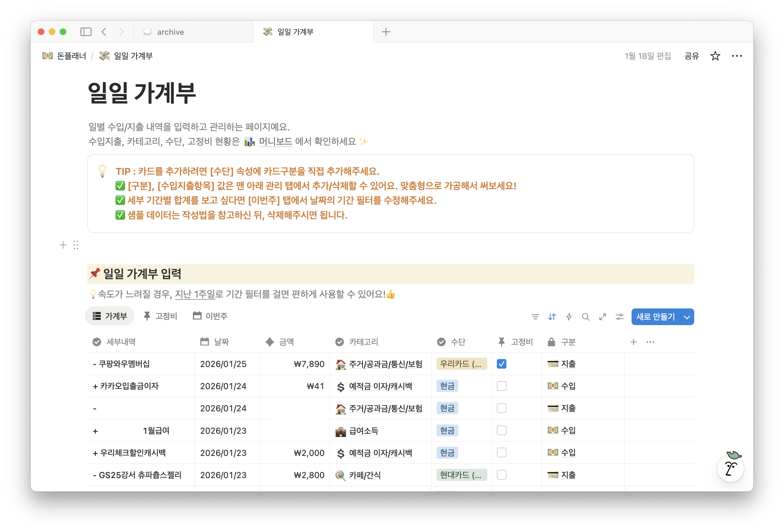Check the 고정비 box for GS25강서 츄파춥스젤리

502,475
